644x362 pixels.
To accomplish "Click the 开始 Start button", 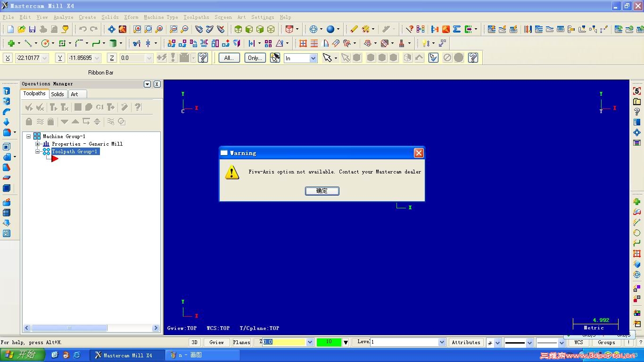I will pos(23,355).
